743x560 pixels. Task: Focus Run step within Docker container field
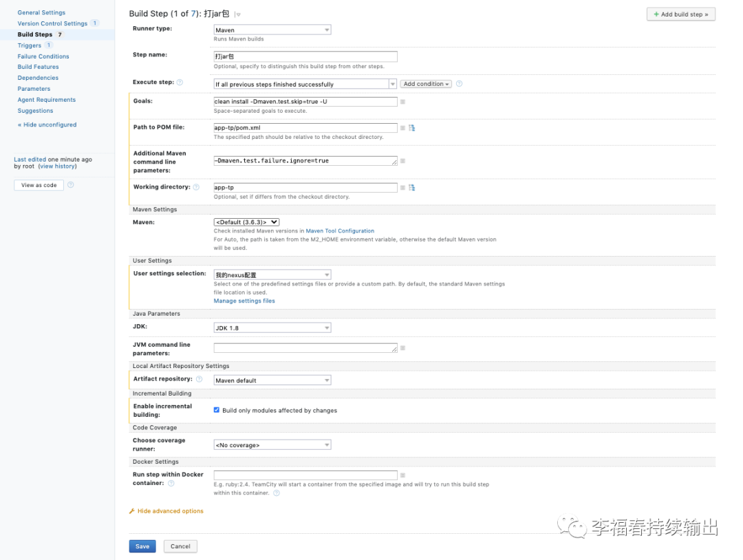point(305,475)
